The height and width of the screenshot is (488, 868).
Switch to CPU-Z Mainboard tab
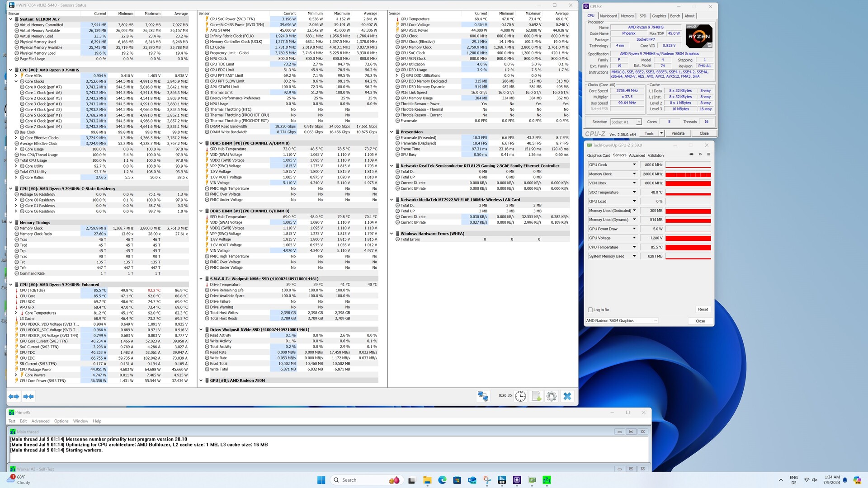(608, 16)
